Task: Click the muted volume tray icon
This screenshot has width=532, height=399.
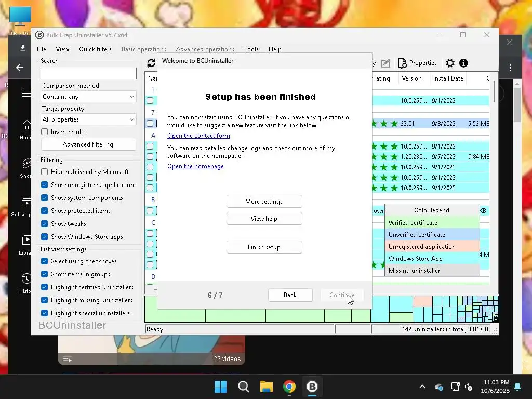Action: click(469, 387)
